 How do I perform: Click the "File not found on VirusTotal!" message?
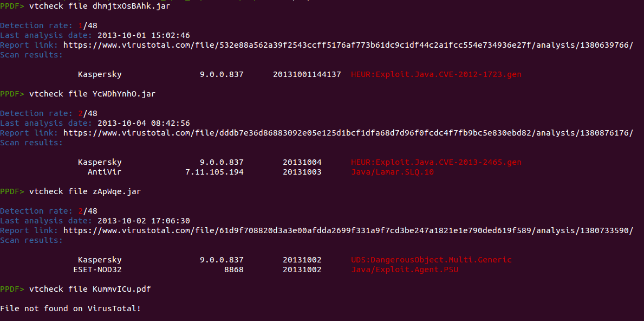tap(70, 309)
